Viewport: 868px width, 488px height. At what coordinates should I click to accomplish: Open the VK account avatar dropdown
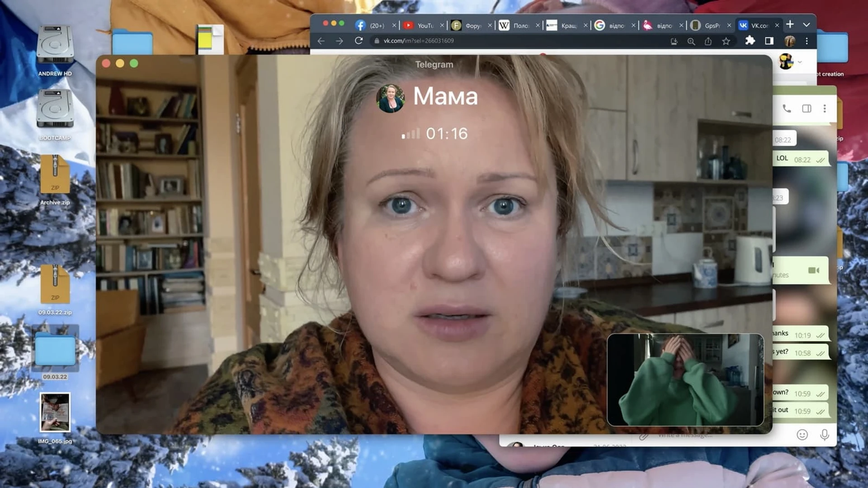coord(790,61)
